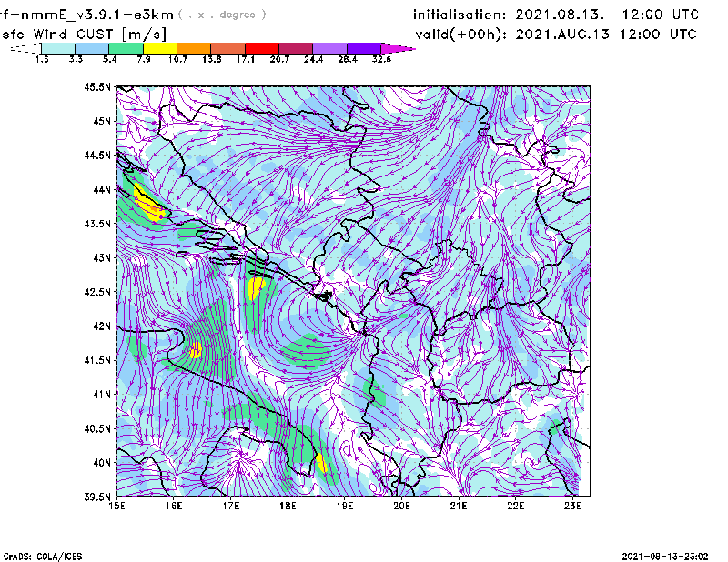This screenshot has width=728, height=562.
Task: Click legend value 20.7
Action: coord(279,59)
